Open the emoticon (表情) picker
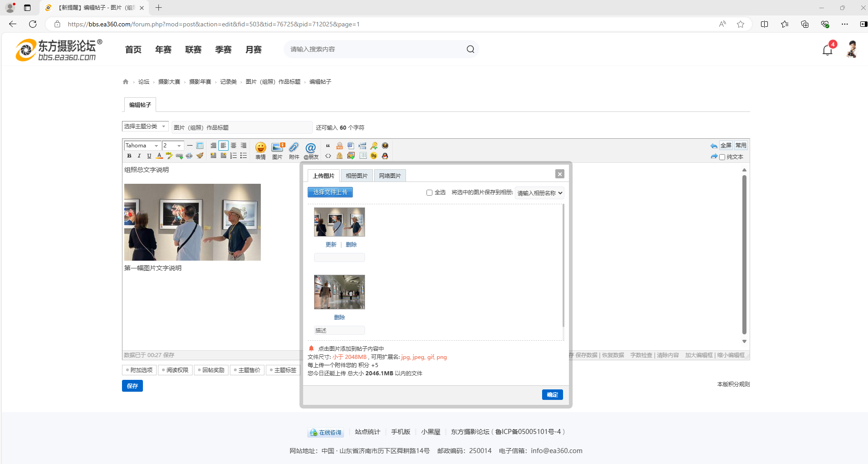The height and width of the screenshot is (464, 868). coord(260,150)
